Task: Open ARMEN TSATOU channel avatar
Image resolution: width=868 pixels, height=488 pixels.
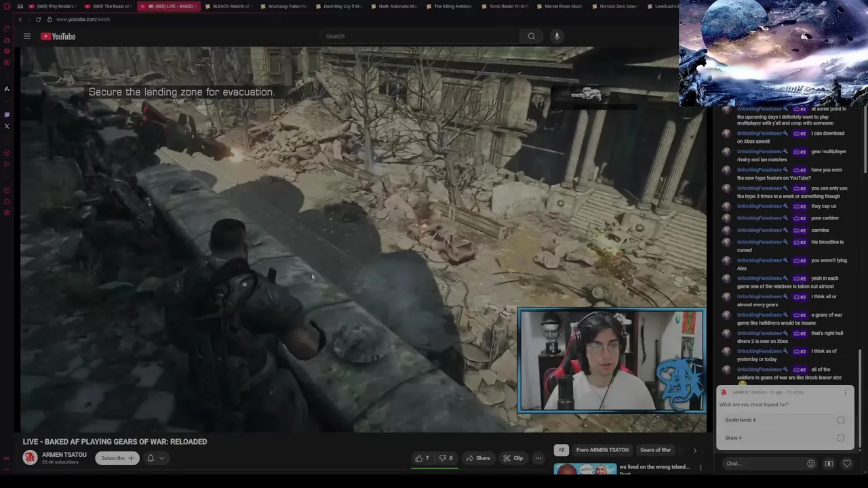Action: (x=30, y=457)
